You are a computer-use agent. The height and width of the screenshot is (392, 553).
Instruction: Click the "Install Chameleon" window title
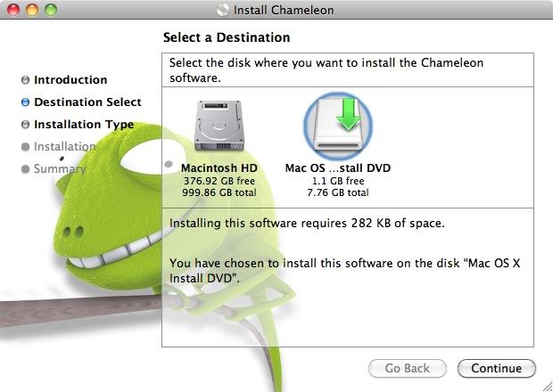[284, 10]
